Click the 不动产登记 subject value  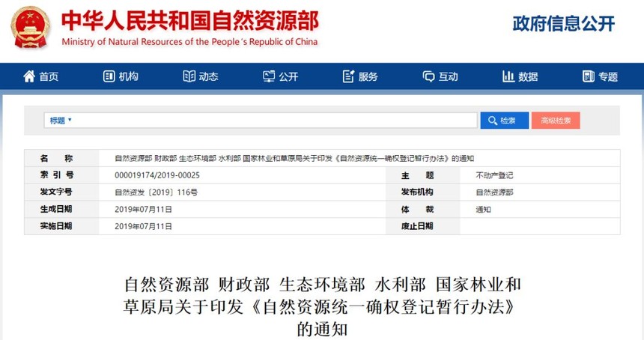494,175
